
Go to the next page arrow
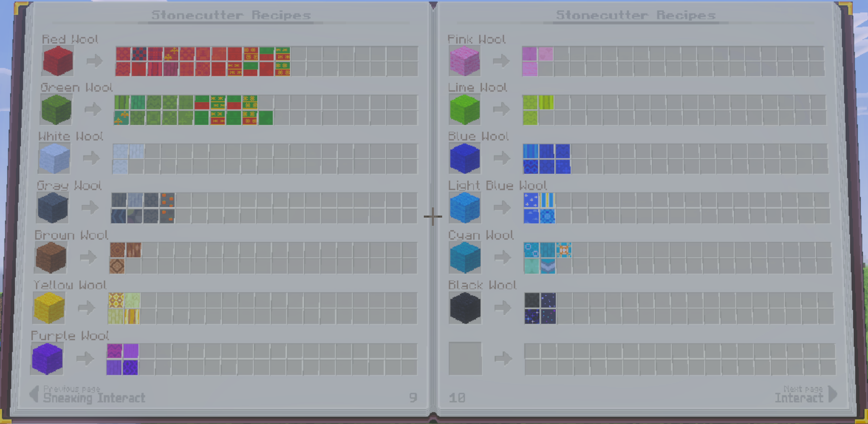coord(833,394)
